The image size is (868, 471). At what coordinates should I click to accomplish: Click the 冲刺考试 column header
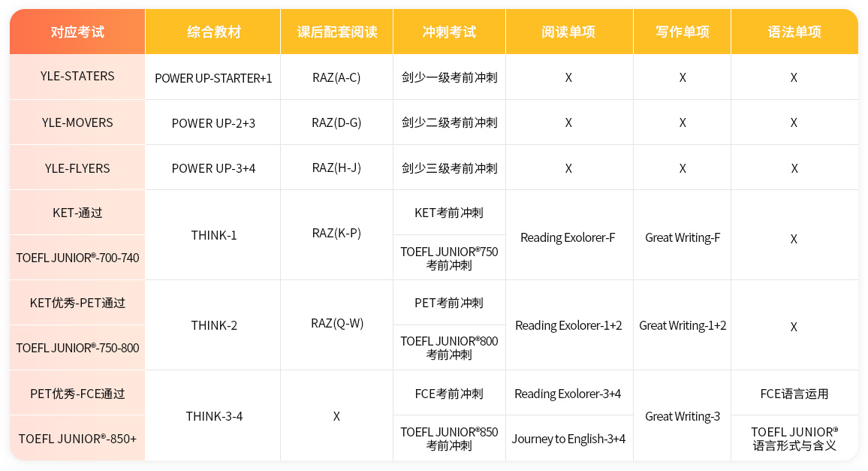449,32
